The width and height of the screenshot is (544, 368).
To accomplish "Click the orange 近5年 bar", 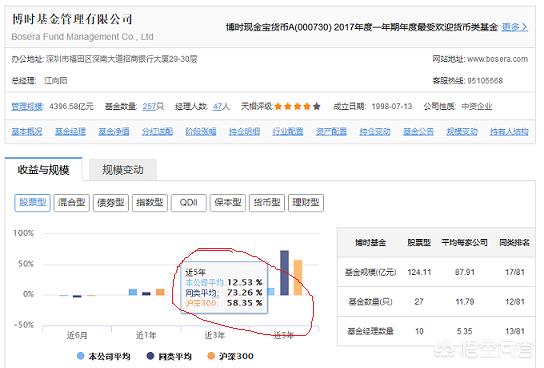I will click(298, 277).
